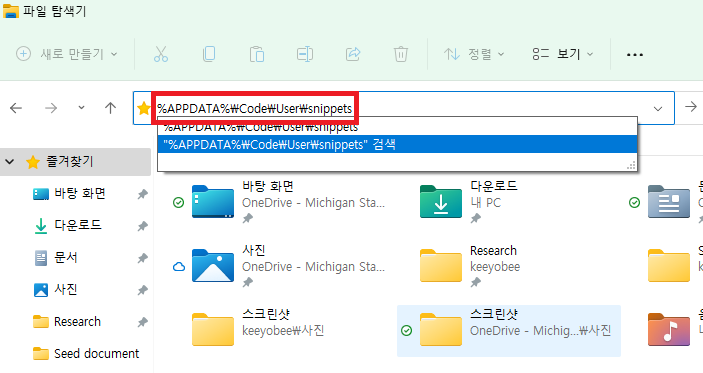Go up one folder level

tap(110, 108)
